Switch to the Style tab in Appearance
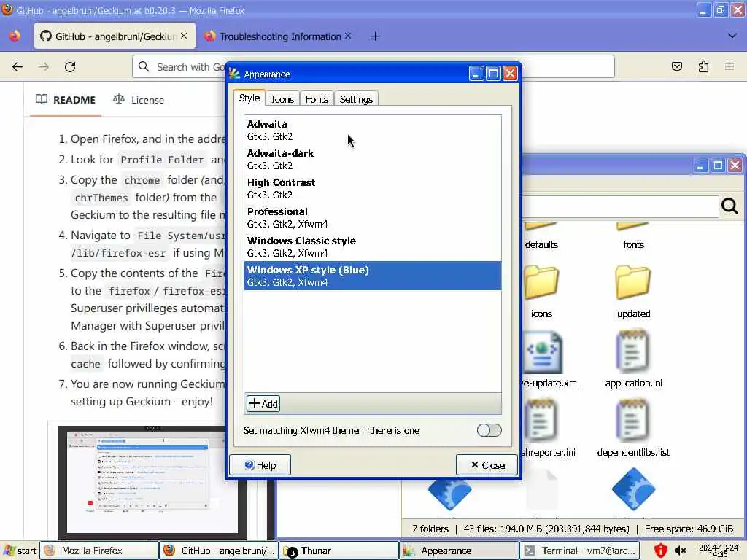This screenshot has height=560, width=747. 249,98
